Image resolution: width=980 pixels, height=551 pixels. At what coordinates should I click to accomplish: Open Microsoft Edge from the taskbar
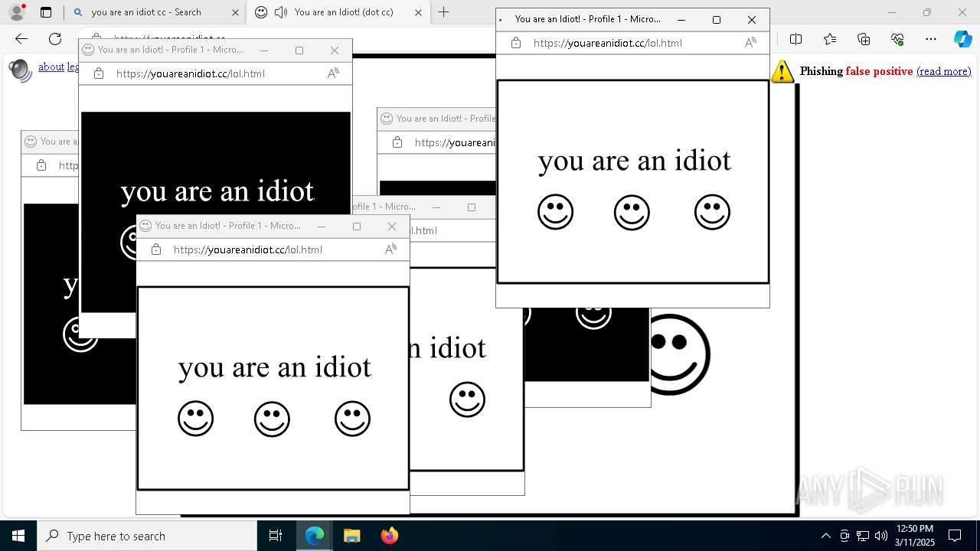point(315,536)
